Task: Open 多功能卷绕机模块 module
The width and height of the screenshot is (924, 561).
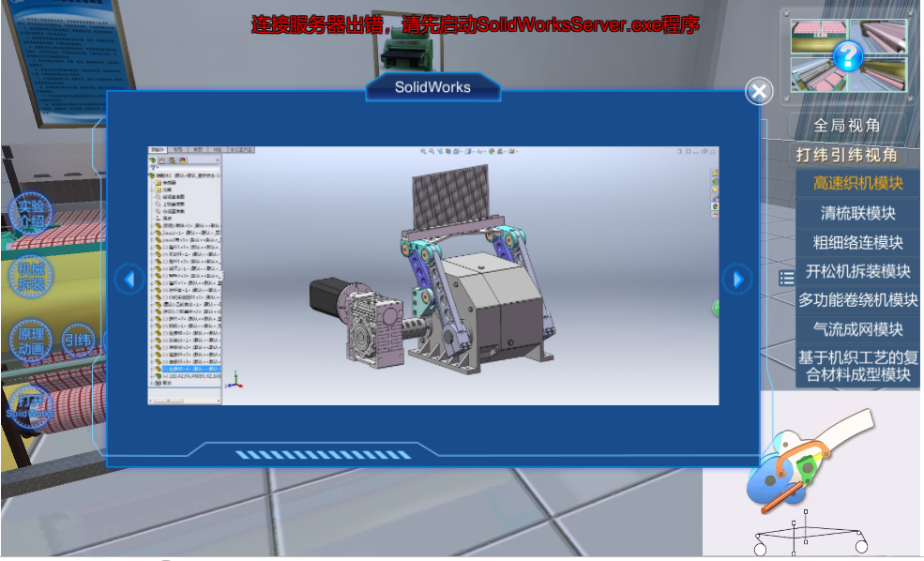Action: pos(857,300)
